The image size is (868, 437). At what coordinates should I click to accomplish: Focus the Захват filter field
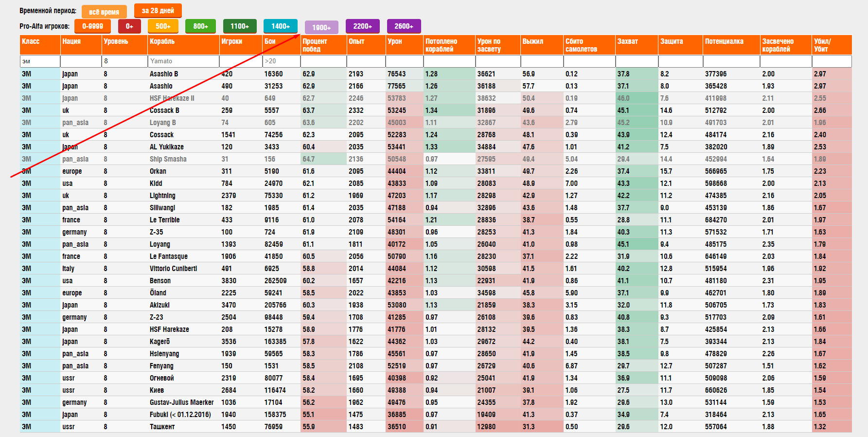pyautogui.click(x=637, y=61)
